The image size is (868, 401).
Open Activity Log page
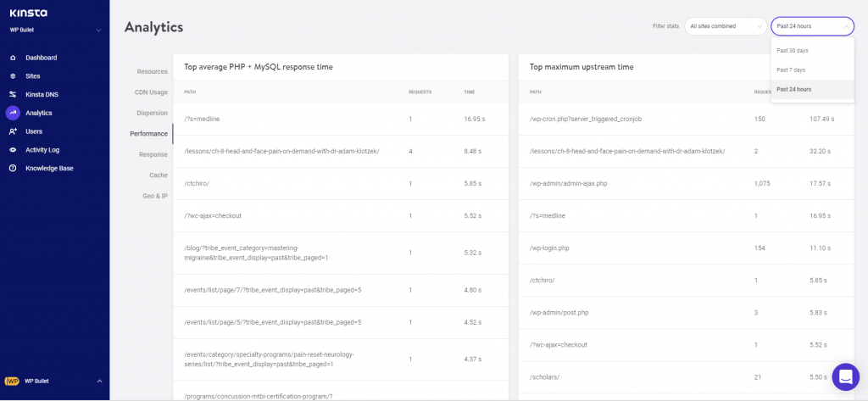pyautogui.click(x=42, y=150)
